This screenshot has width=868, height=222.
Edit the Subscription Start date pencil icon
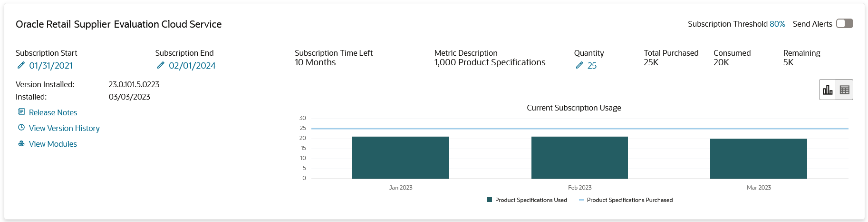click(x=21, y=65)
